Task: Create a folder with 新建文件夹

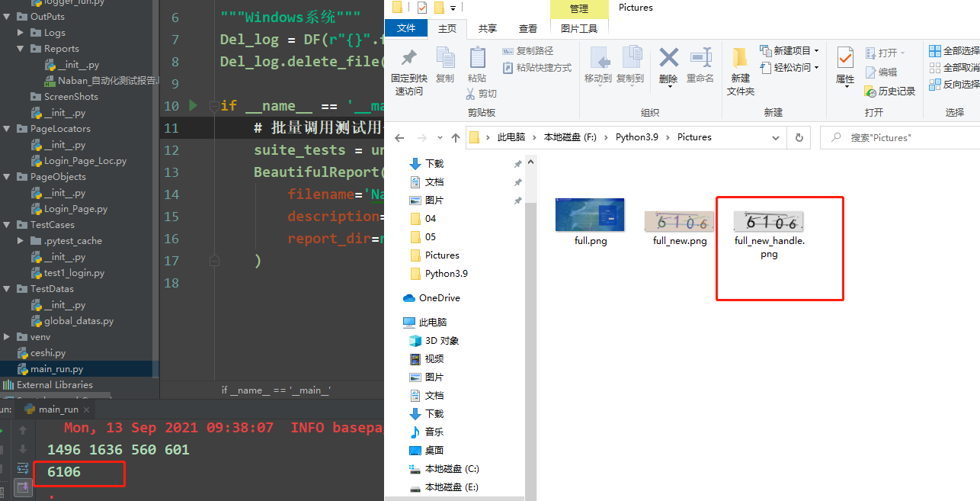Action: click(740, 72)
